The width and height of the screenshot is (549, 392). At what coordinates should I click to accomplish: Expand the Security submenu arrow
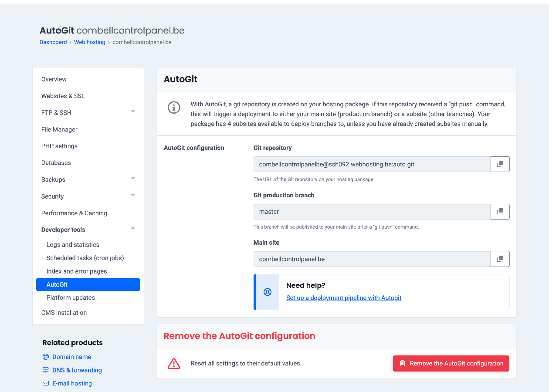point(133,195)
